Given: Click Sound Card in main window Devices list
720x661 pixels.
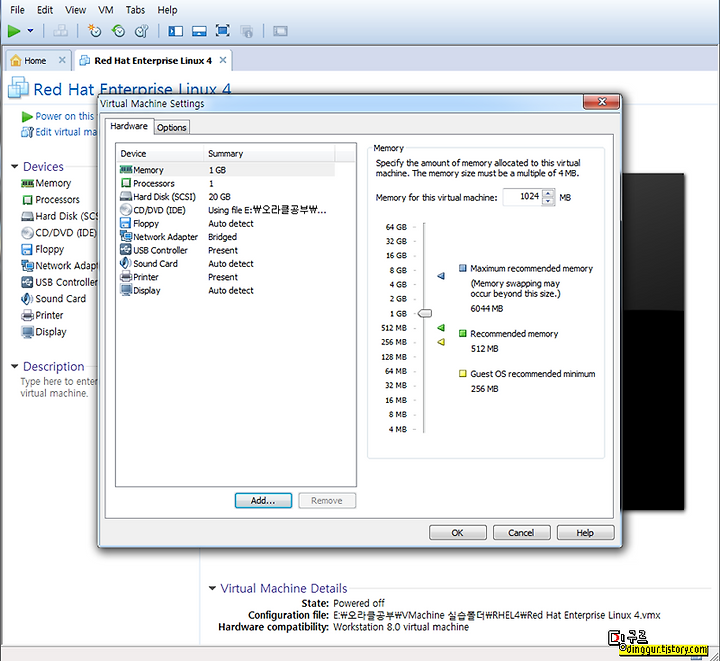Looking at the screenshot, I should point(54,299).
